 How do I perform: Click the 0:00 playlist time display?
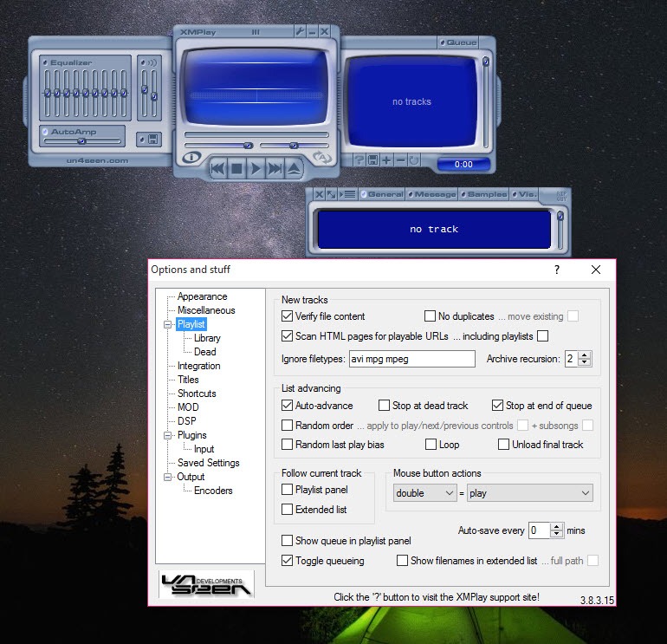[463, 165]
